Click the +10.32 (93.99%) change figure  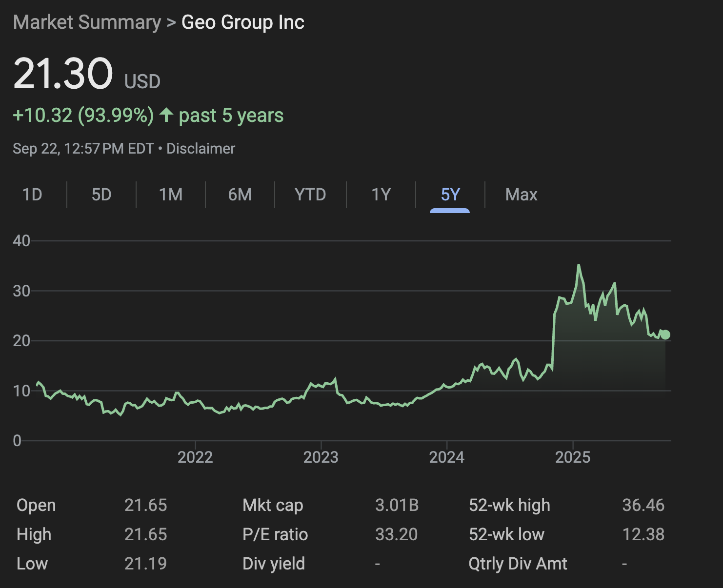(83, 116)
